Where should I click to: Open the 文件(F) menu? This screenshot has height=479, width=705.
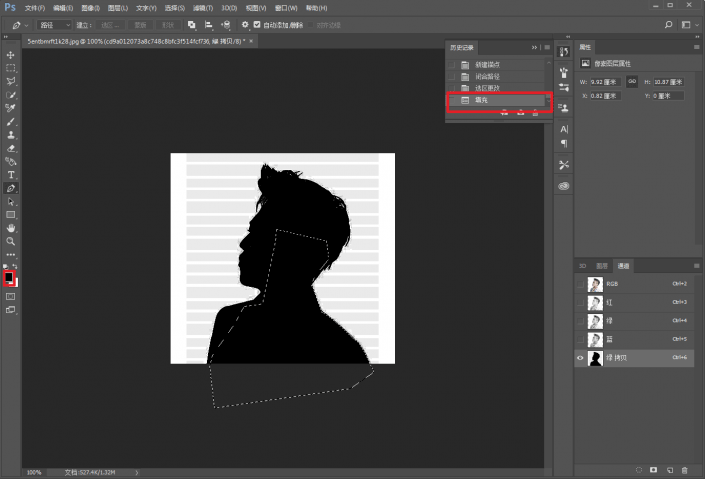click(35, 8)
